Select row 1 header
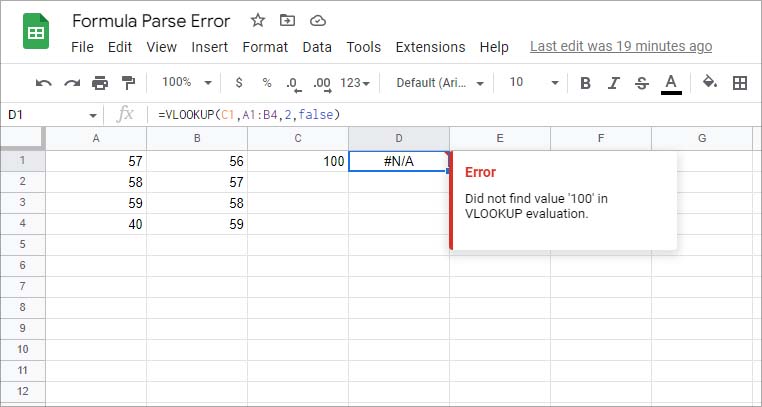This screenshot has height=407, width=762. 22,160
